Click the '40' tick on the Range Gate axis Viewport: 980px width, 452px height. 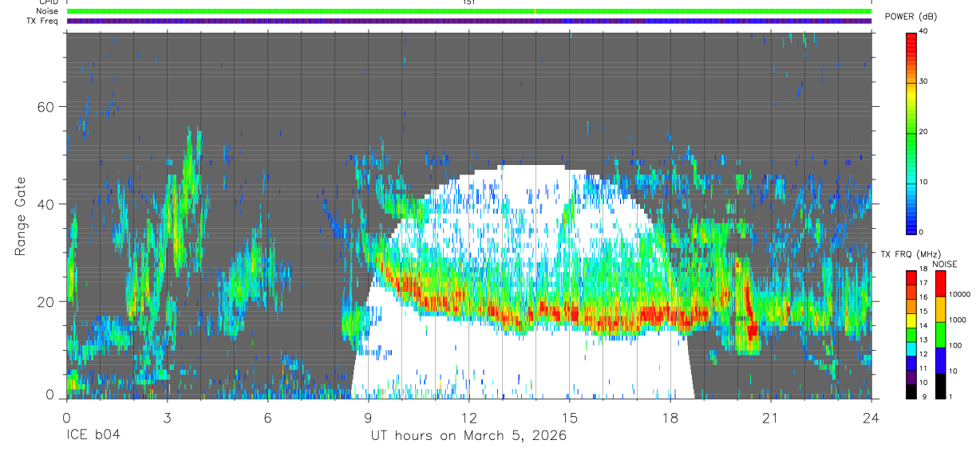click(x=46, y=204)
